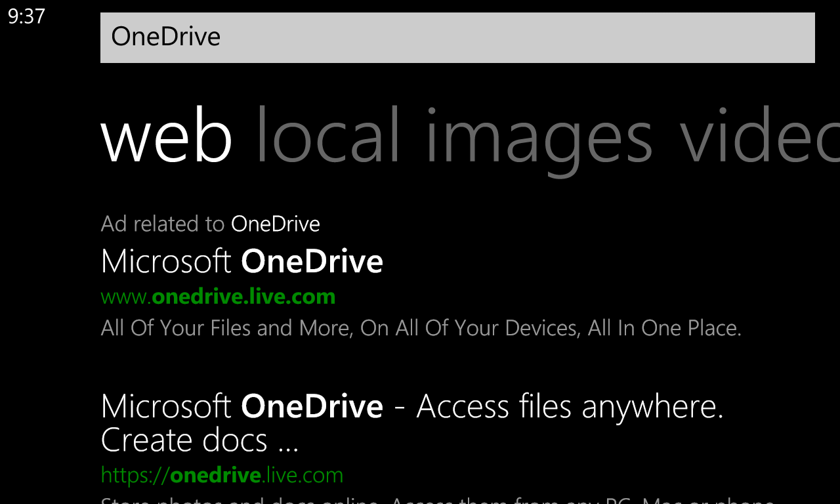
Task: Open the Microsoft OneDrive ad result title
Action: coord(242,261)
